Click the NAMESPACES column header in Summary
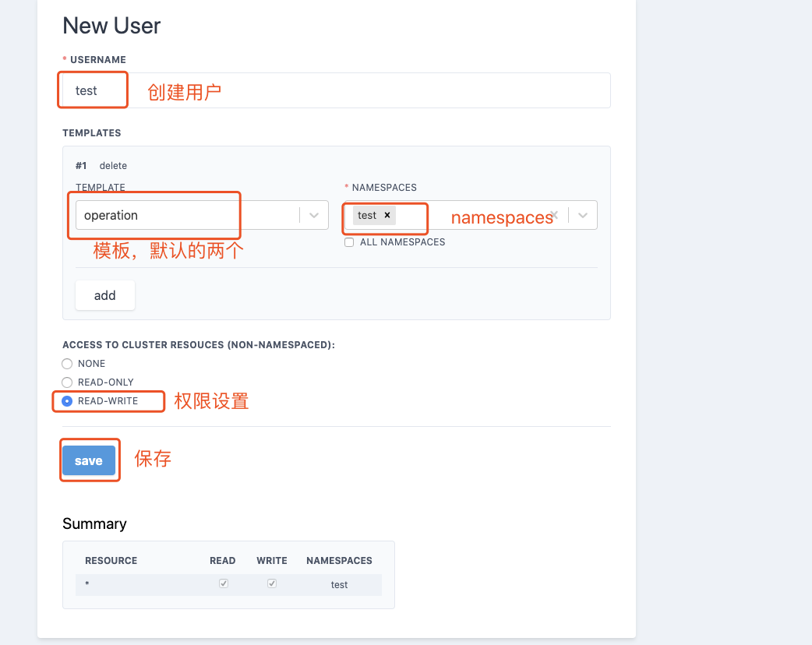The width and height of the screenshot is (812, 645). [x=339, y=561]
